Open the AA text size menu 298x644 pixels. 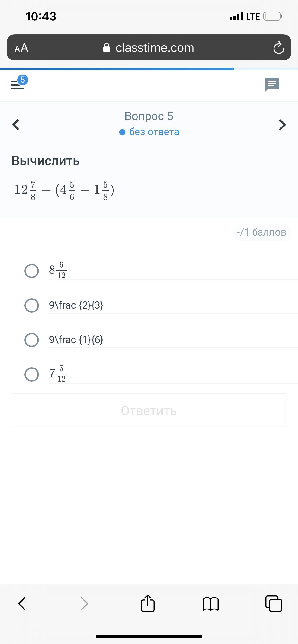pos(21,47)
